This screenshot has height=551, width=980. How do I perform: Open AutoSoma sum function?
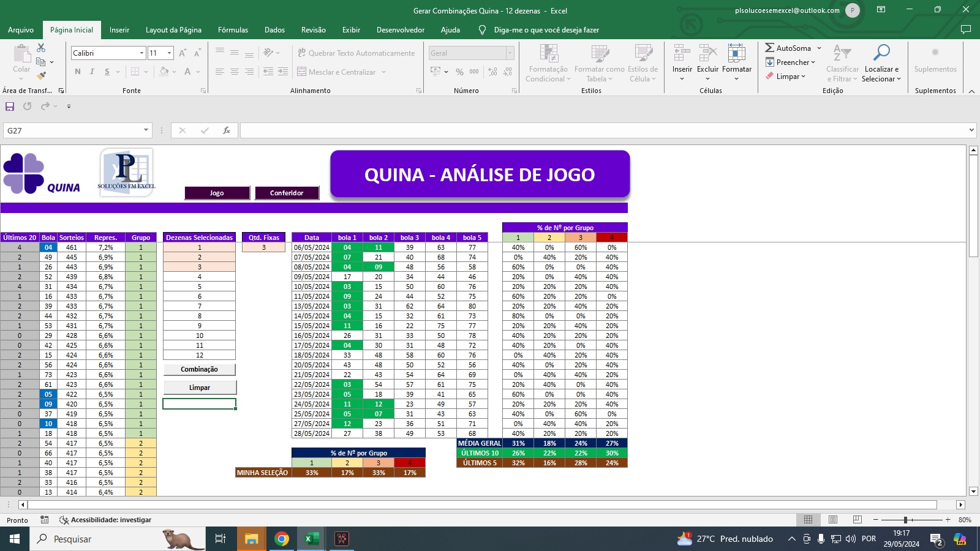tap(788, 48)
